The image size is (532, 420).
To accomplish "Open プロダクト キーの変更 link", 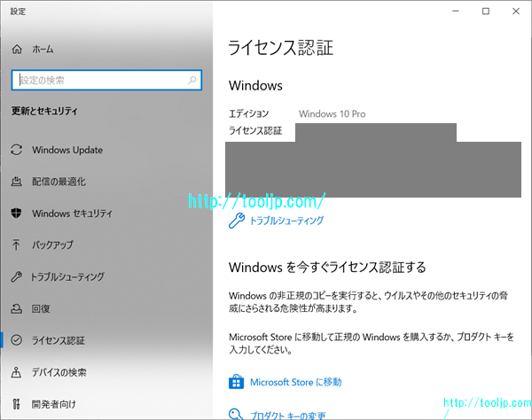I will [x=287, y=416].
